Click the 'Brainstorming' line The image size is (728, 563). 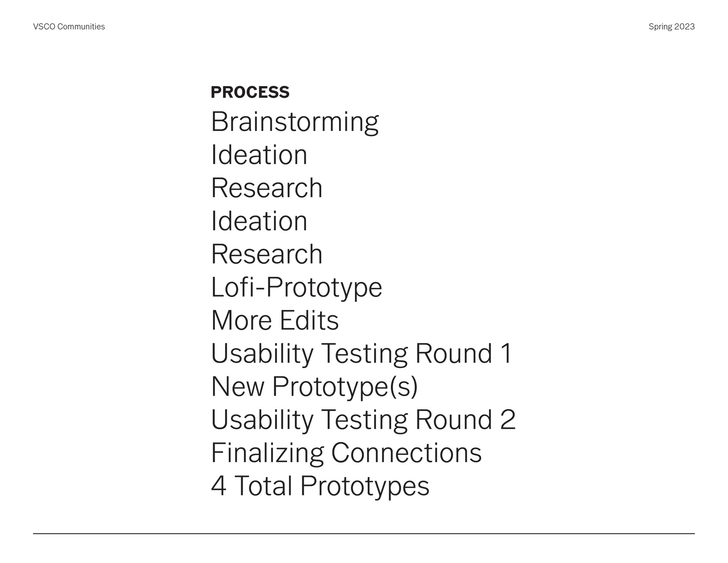coord(295,122)
